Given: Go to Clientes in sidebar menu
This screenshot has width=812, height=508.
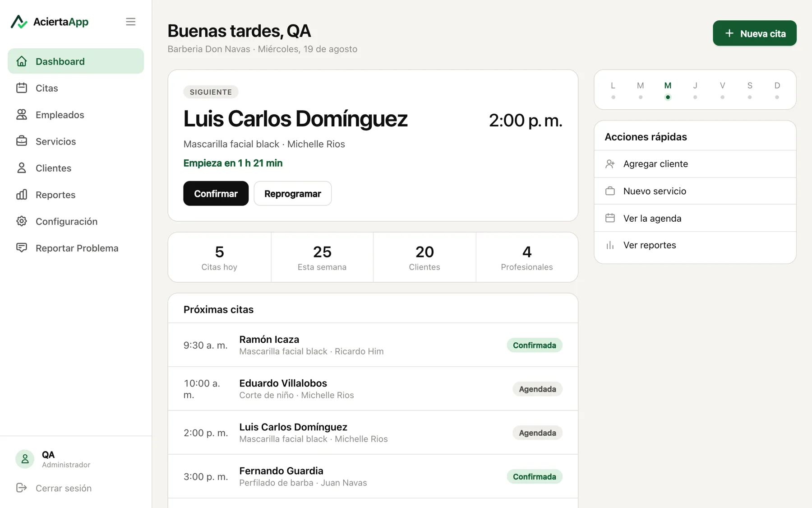Looking at the screenshot, I should point(76,168).
